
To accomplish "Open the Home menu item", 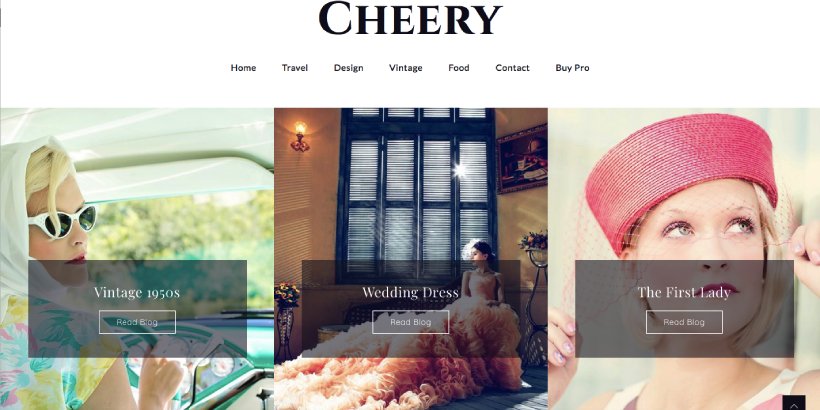I will pyautogui.click(x=243, y=67).
